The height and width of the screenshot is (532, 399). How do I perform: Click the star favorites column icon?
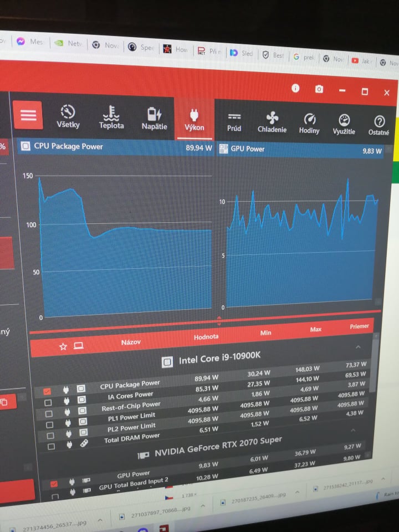[x=63, y=346]
